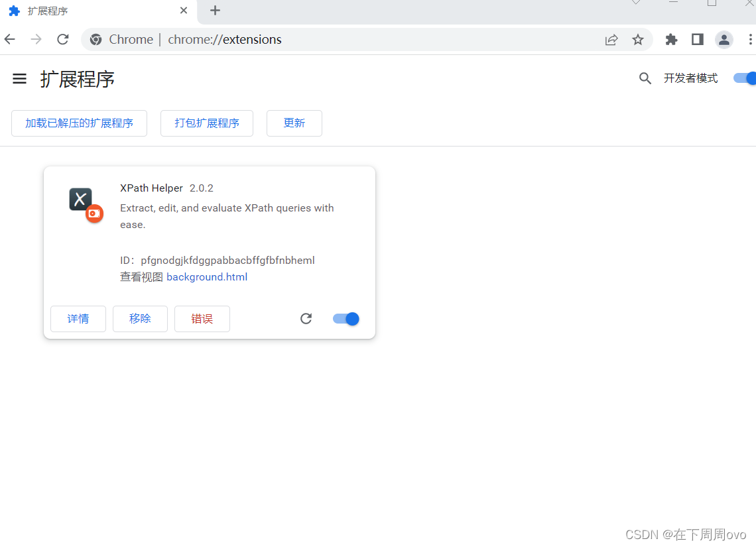Screen dimensions: 756x547
Task: Open the background.html view link
Action: click(x=207, y=276)
